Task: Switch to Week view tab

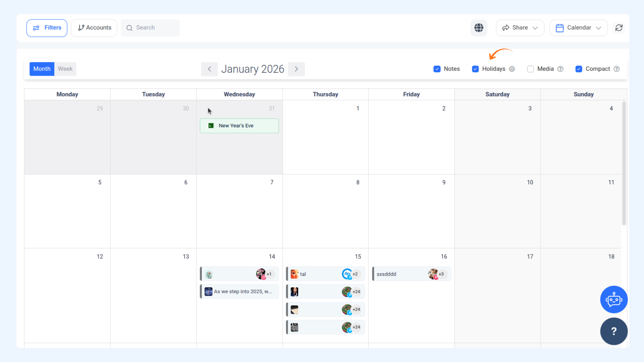Action: tap(65, 69)
